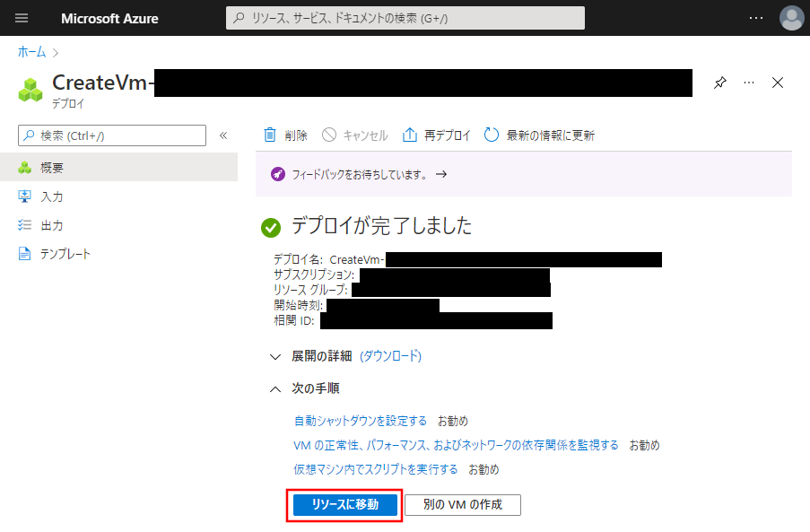Click the デプロイが完了しました heading

click(x=381, y=226)
